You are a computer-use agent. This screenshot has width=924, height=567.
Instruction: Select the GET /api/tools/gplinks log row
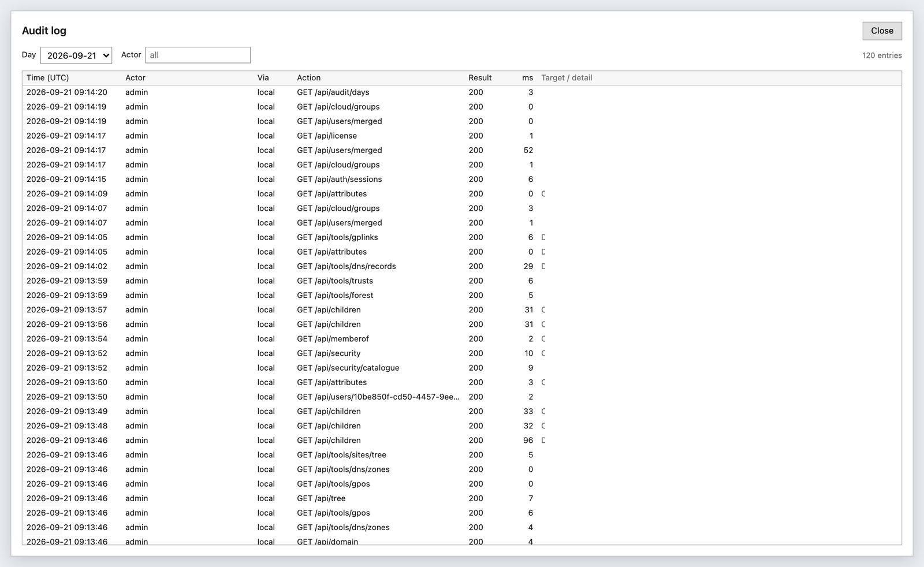(x=462, y=237)
